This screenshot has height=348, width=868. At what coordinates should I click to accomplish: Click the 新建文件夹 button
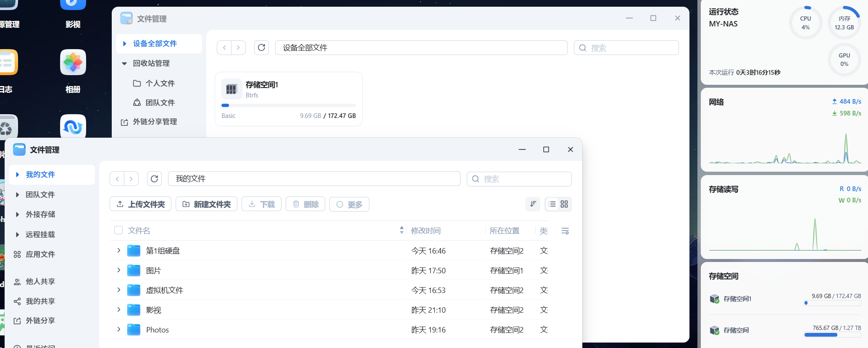[x=206, y=204]
